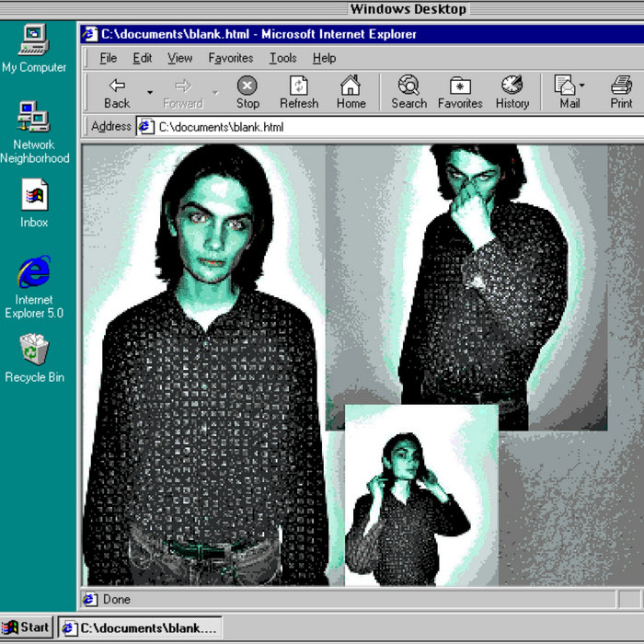Image resolution: width=644 pixels, height=644 pixels.
Task: Open the Tools menu
Action: [282, 58]
